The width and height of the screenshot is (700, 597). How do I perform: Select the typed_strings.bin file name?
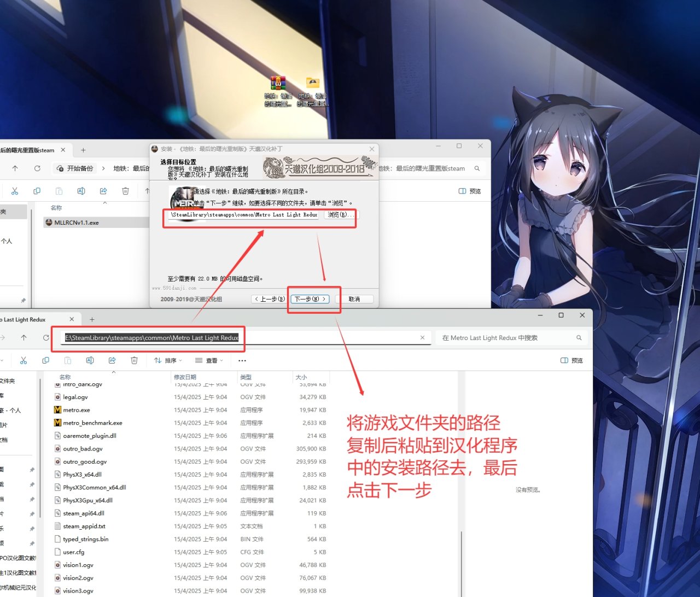point(86,539)
